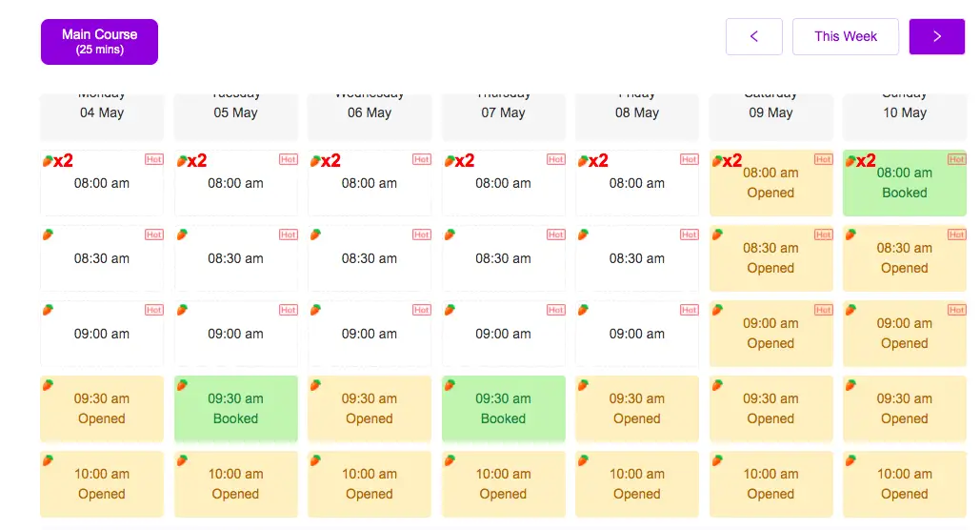980x530 pixels.
Task: Click the Hot badge on Friday 09:00 am slot
Action: click(690, 310)
